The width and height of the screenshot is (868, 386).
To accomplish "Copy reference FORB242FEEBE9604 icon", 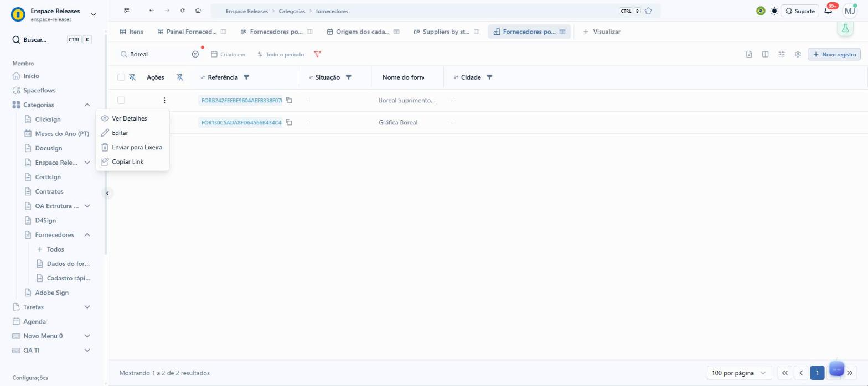I will tap(289, 100).
